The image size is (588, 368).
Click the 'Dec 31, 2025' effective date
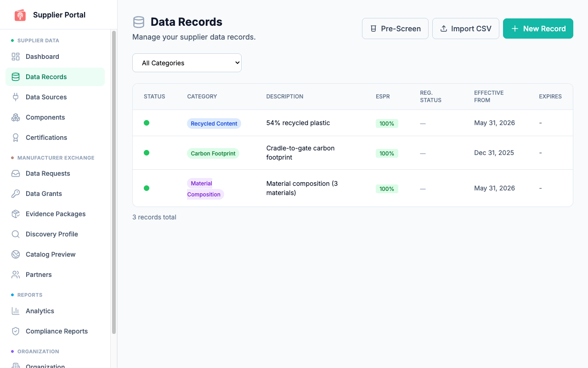[494, 153]
